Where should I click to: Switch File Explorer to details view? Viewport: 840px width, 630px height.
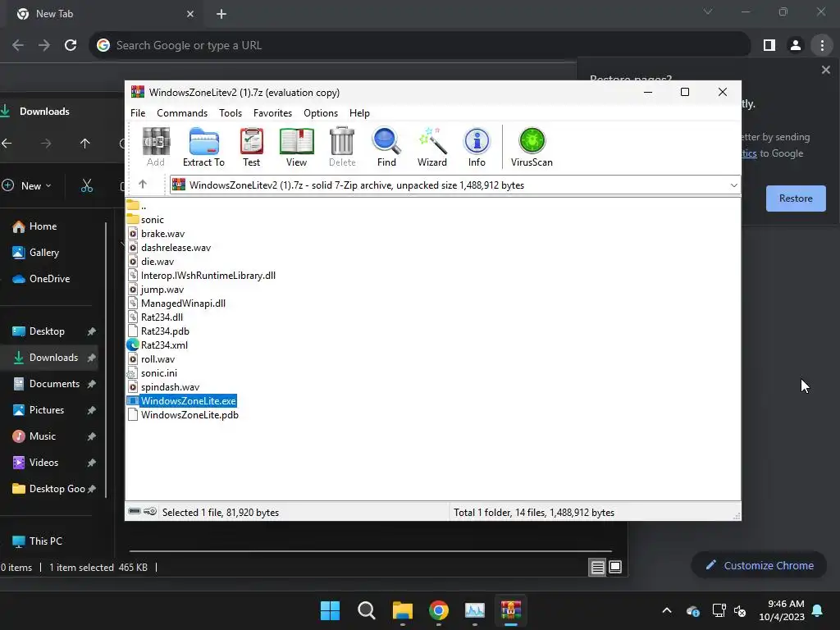(x=597, y=567)
